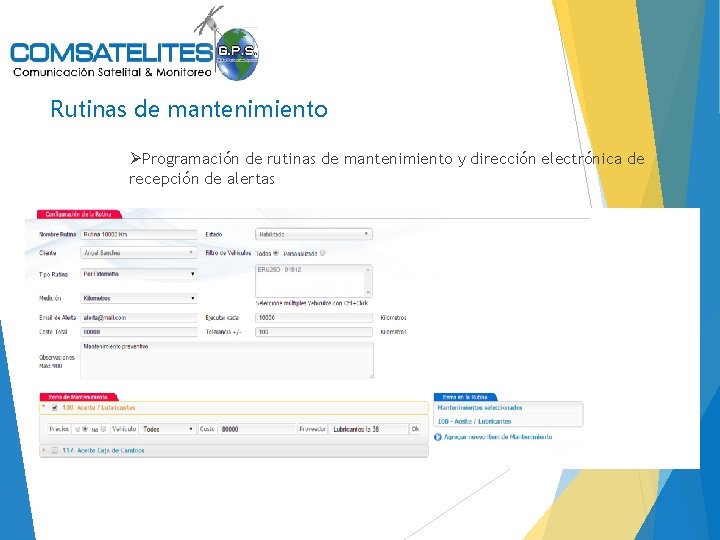The image size is (720, 540).
Task: Click the Ok button in the Precios row
Action: [x=415, y=429]
